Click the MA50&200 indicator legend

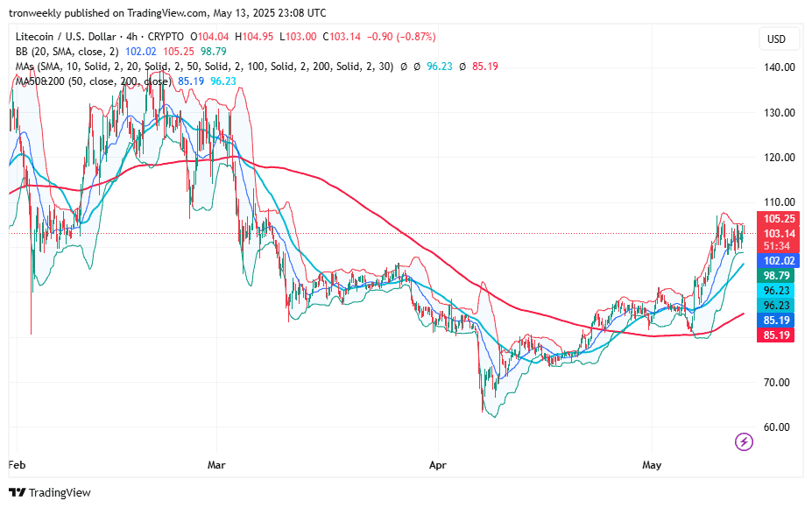pos(94,81)
